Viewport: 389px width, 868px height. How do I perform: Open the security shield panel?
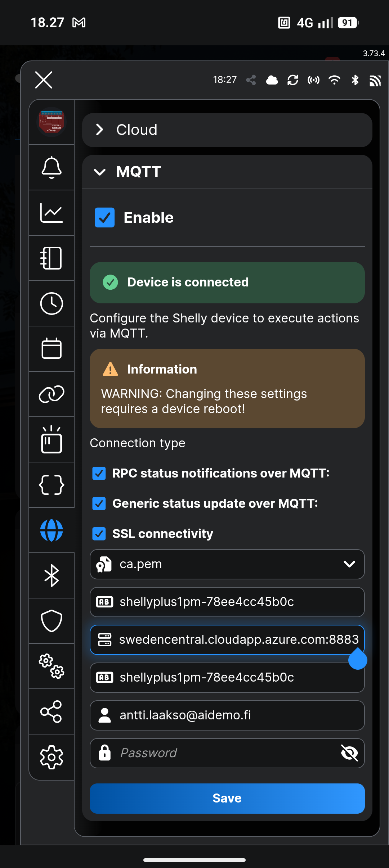(x=51, y=621)
